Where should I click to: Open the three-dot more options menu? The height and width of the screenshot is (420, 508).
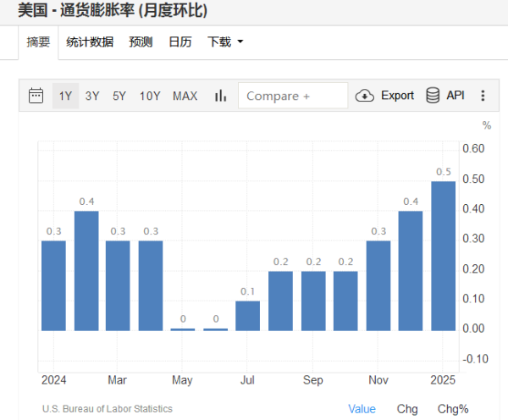coord(483,96)
